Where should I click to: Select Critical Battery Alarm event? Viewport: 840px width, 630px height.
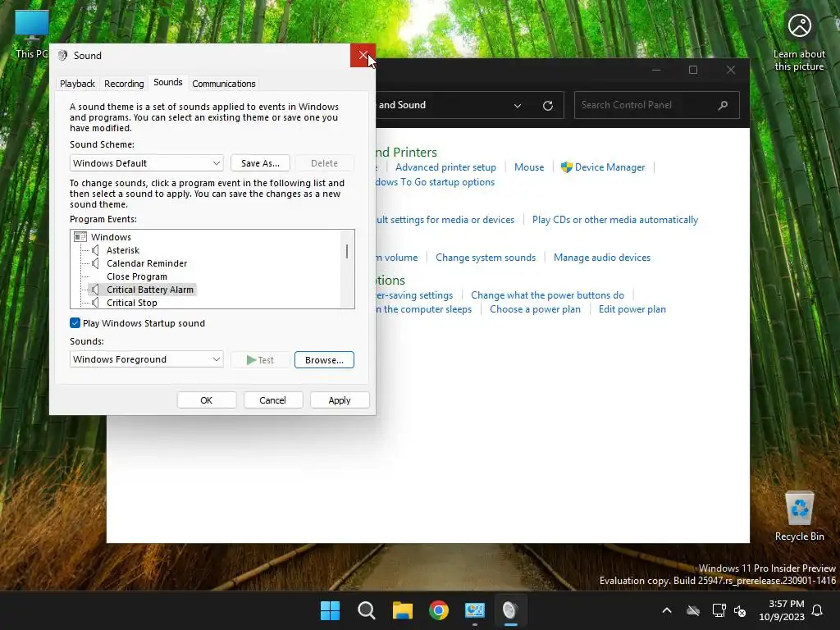tap(150, 290)
